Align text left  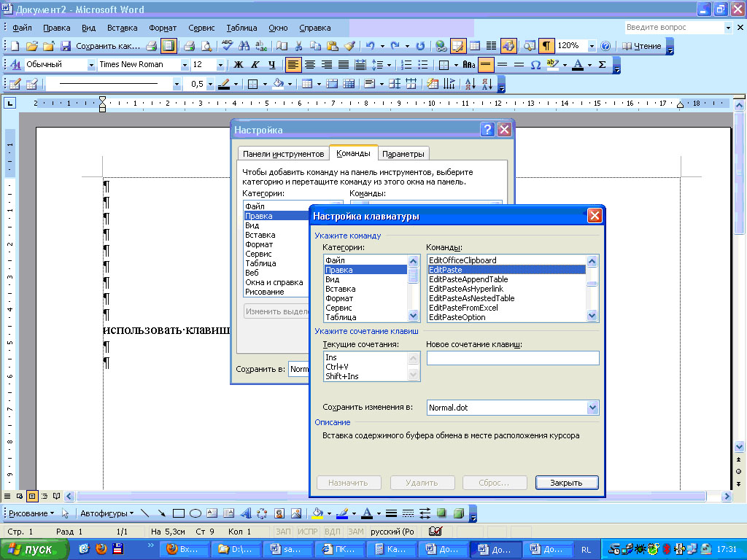(x=293, y=65)
